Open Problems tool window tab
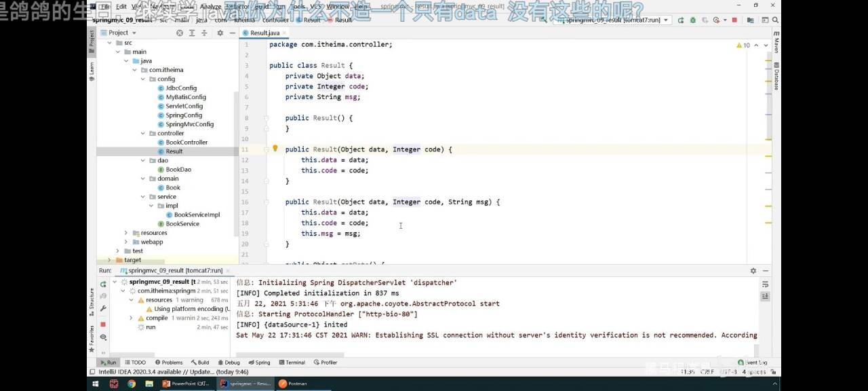The image size is (868, 391). point(168,362)
